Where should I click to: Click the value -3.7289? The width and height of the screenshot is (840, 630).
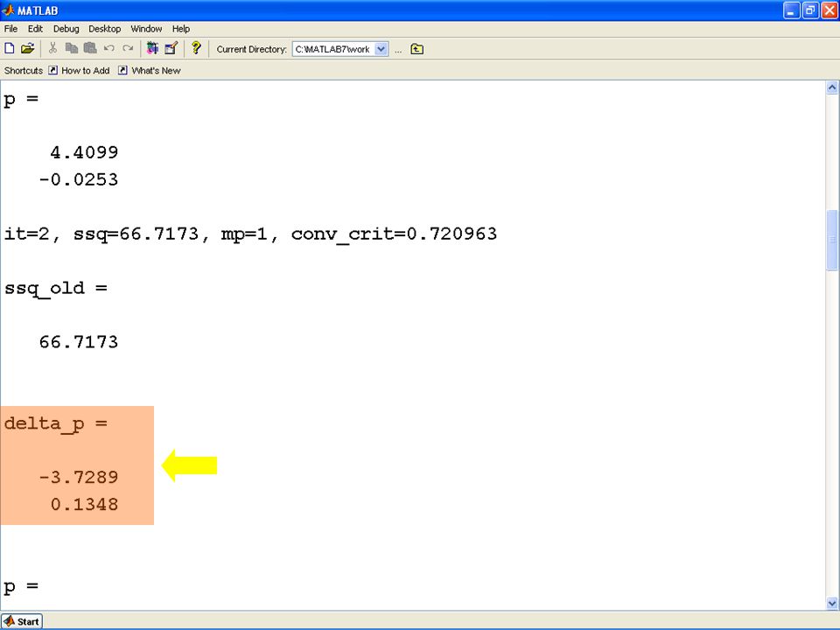coord(78,477)
